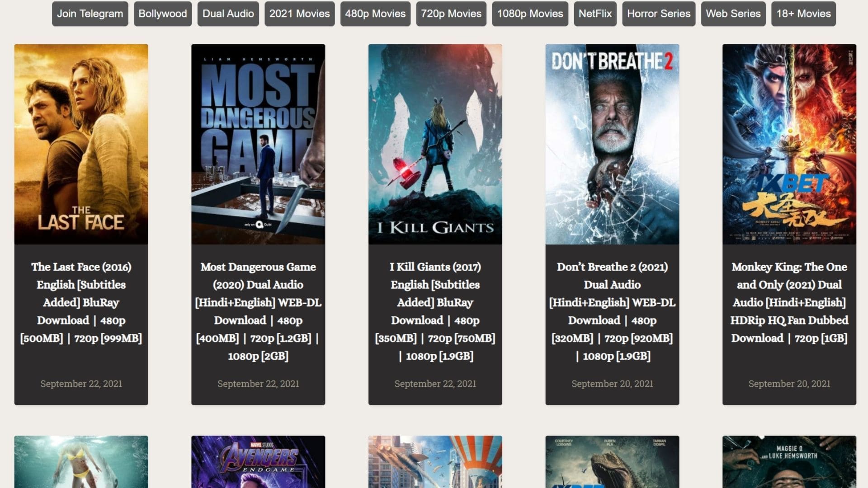Open Don't Breathe 2 (2021) title link
Viewport: 868px width, 488px height.
612,311
